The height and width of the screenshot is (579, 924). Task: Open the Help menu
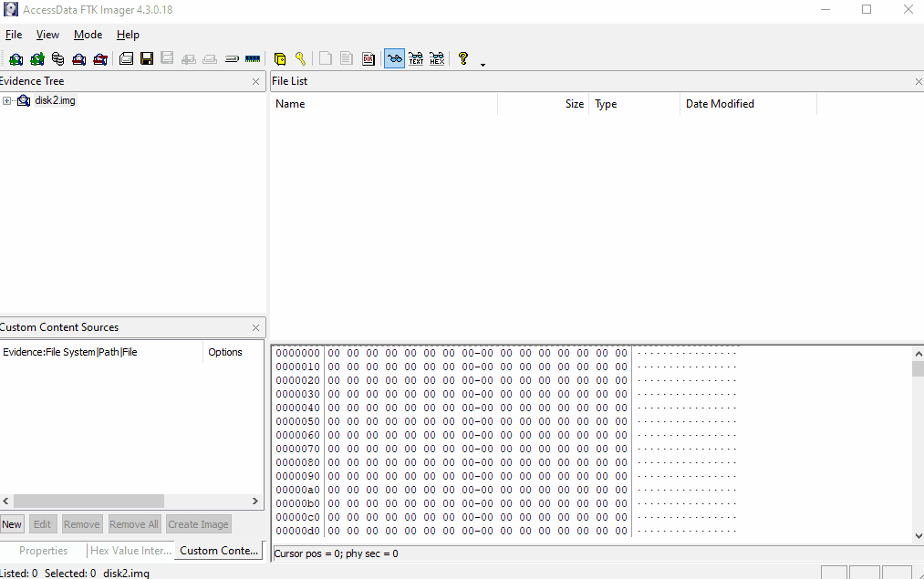click(x=128, y=35)
